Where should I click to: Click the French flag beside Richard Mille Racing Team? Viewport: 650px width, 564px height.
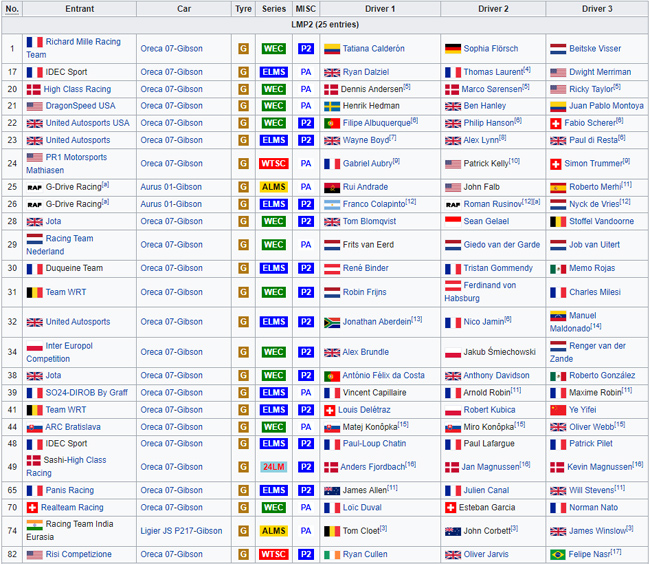click(x=34, y=42)
